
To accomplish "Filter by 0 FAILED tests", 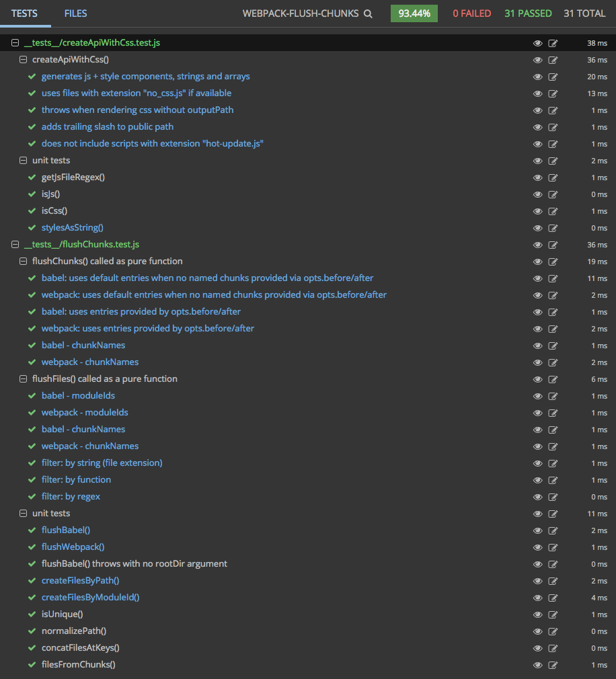I will [x=471, y=13].
